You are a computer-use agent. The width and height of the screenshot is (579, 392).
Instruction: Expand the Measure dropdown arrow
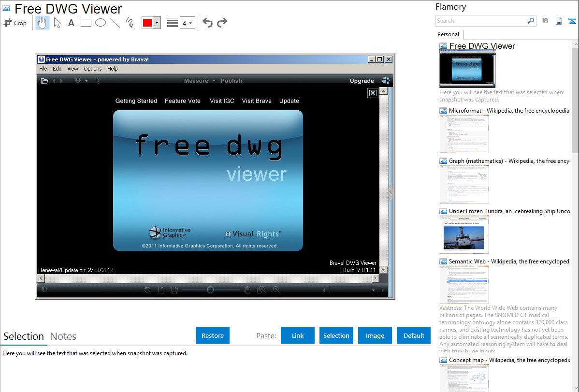click(214, 81)
